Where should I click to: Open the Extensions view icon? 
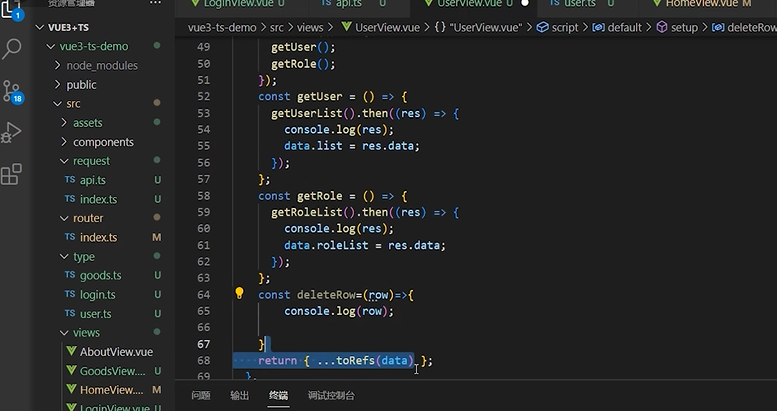(x=11, y=174)
